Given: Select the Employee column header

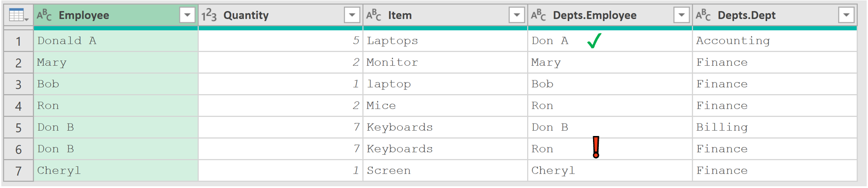Looking at the screenshot, I should point(115,15).
